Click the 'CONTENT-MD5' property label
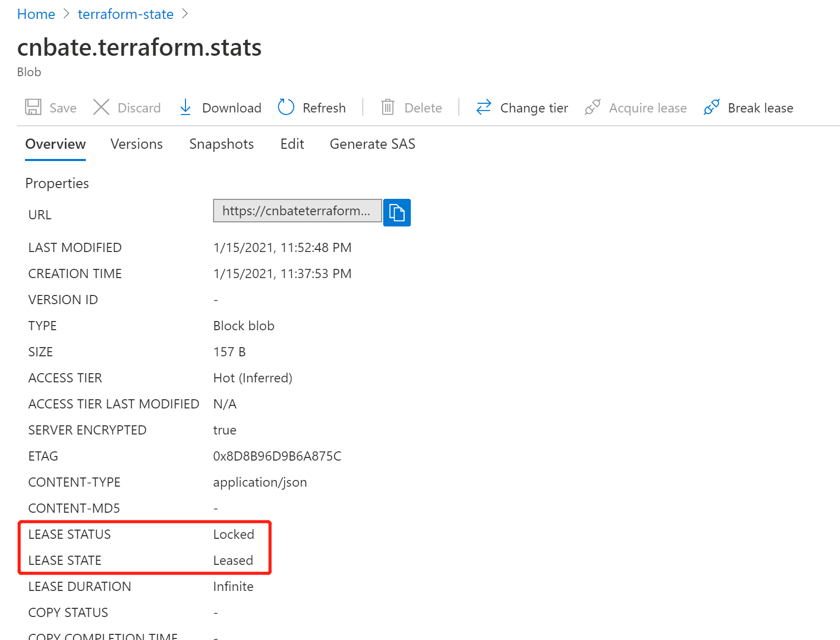The height and width of the screenshot is (640, 840). click(74, 508)
